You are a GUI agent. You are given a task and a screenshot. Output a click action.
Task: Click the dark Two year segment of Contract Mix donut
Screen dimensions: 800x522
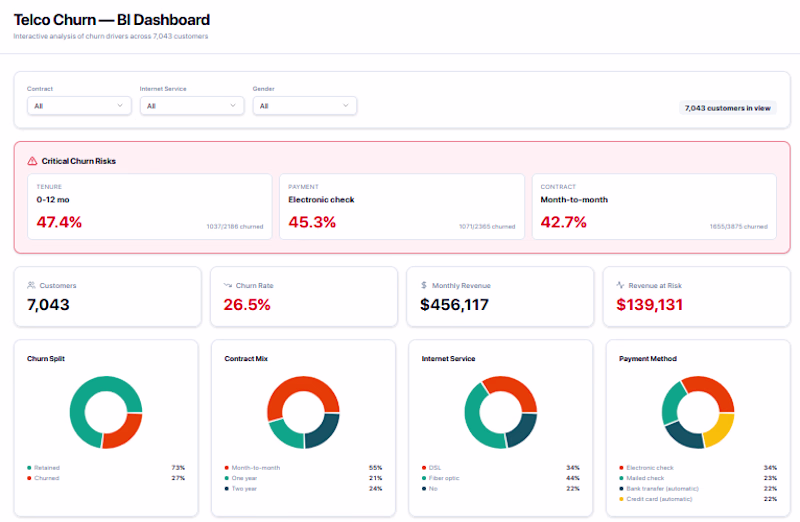pos(324,433)
